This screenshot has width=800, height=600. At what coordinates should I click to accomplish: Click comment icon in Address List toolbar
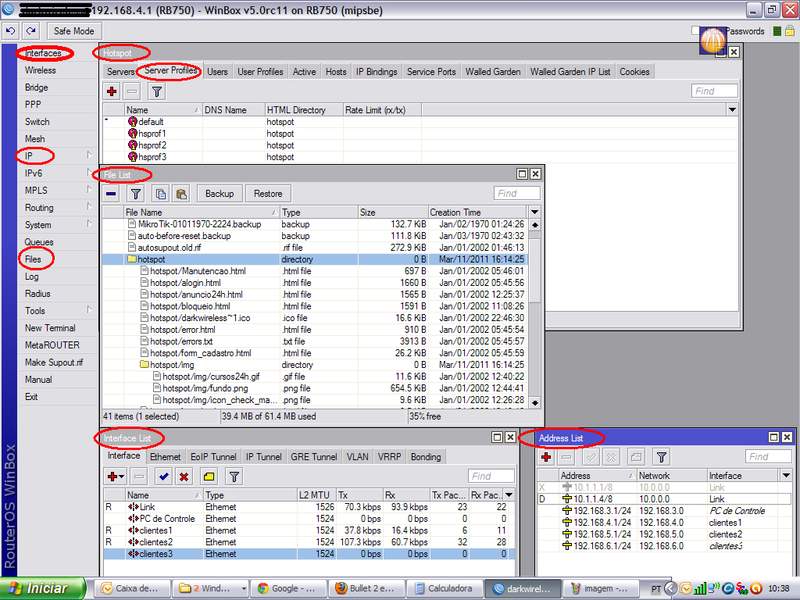click(636, 457)
